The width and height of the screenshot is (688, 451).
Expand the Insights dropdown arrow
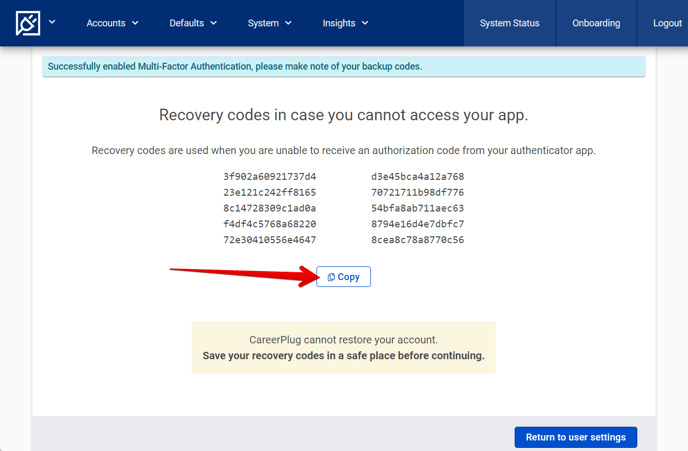point(365,23)
